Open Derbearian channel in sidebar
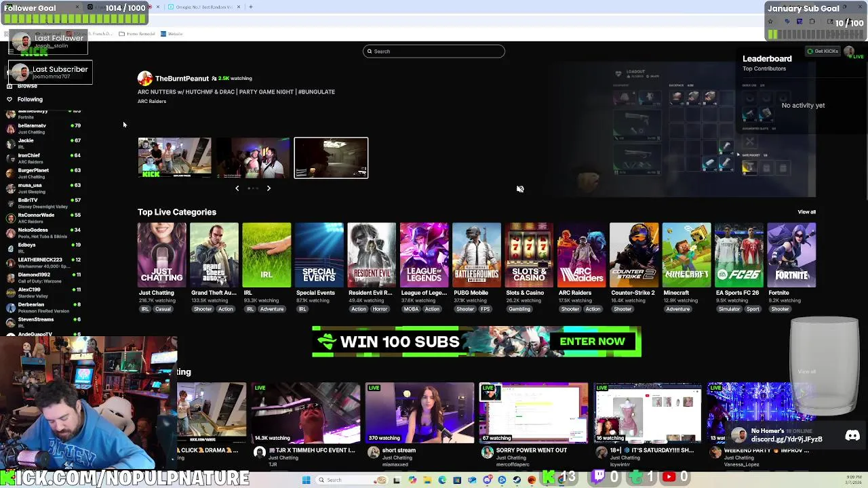The width and height of the screenshot is (868, 488). [x=44, y=308]
